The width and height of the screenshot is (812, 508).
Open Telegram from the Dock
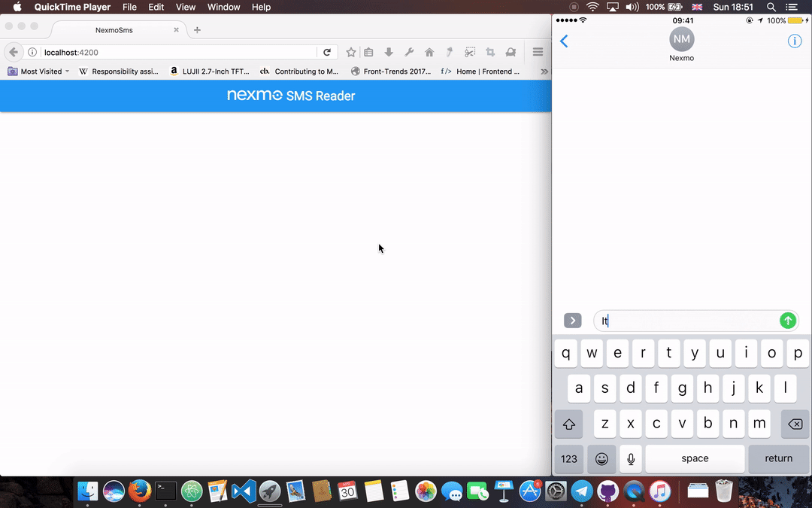(x=582, y=491)
